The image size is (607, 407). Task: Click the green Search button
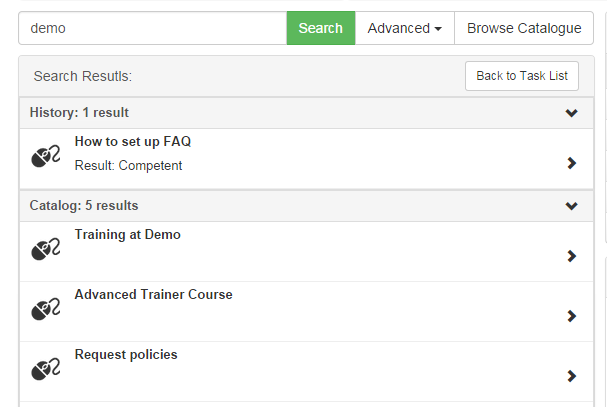321,28
